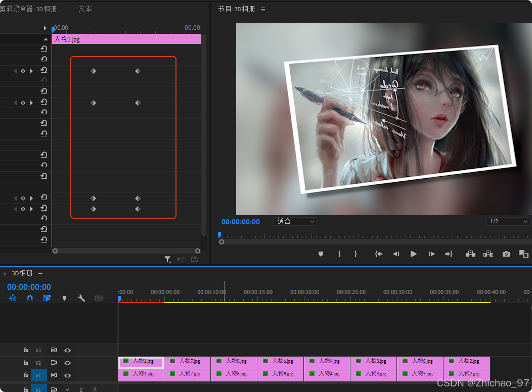Click the Program monitor zoom scroll handle
Image resolution: width=532 pixels, height=392 pixels.
[x=221, y=242]
